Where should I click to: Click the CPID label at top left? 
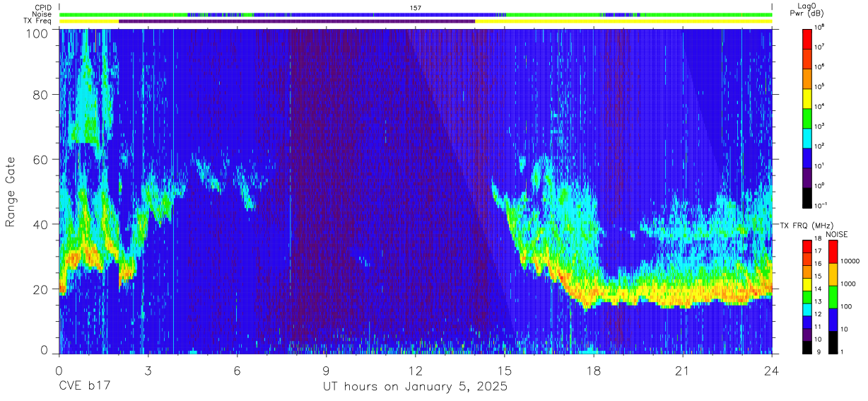[42, 8]
